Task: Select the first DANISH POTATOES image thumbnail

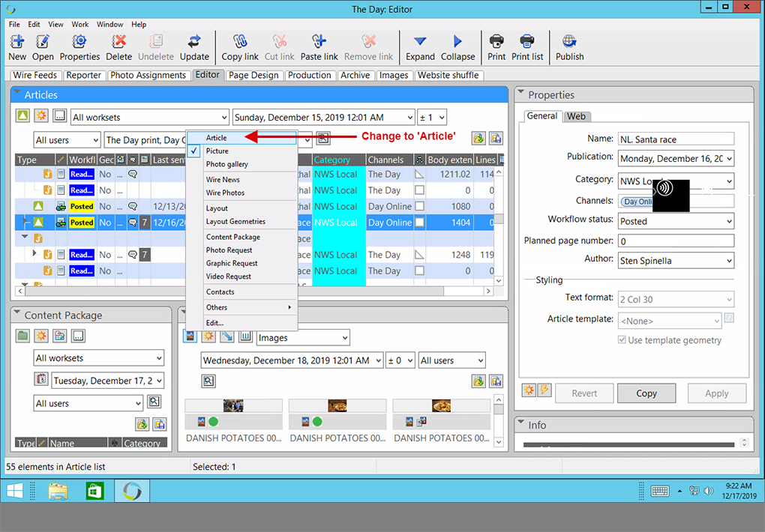Action: point(233,405)
